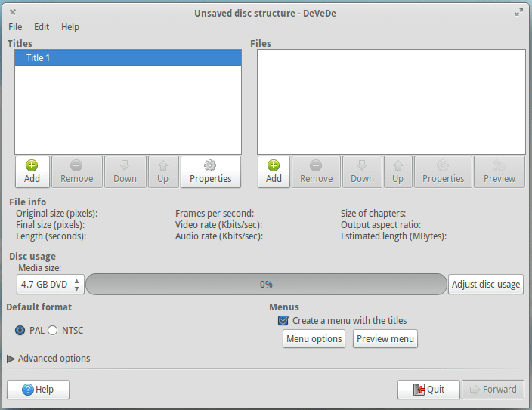Open the Help menu
532x410 pixels.
coord(70,26)
